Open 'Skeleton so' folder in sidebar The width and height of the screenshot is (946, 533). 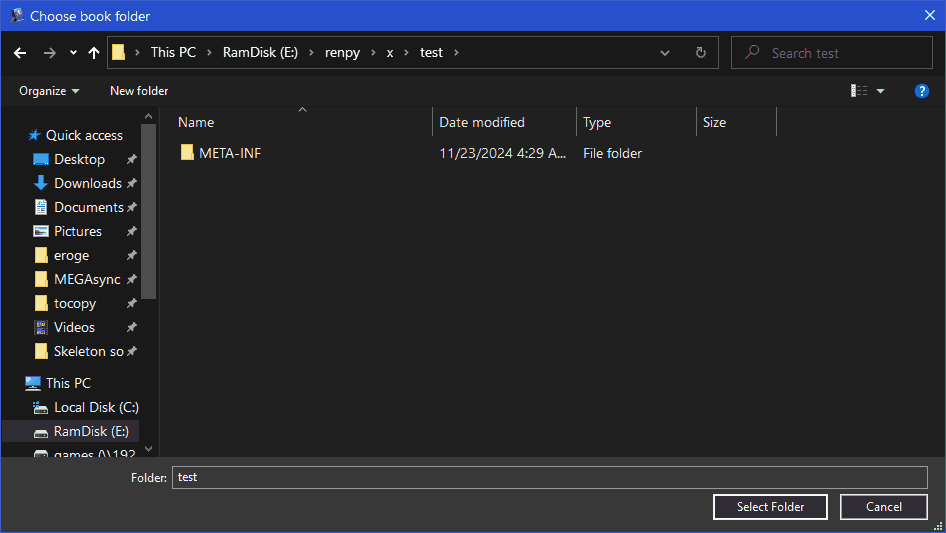click(89, 351)
